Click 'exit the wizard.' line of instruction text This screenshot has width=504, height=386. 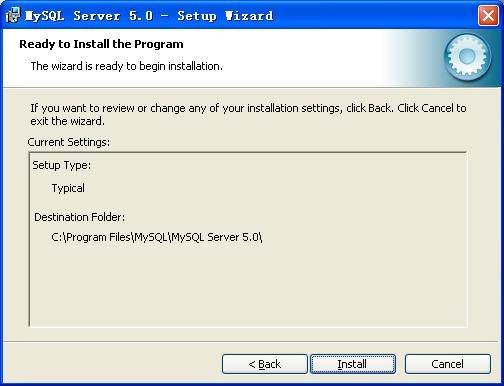pyautogui.click(x=68, y=121)
